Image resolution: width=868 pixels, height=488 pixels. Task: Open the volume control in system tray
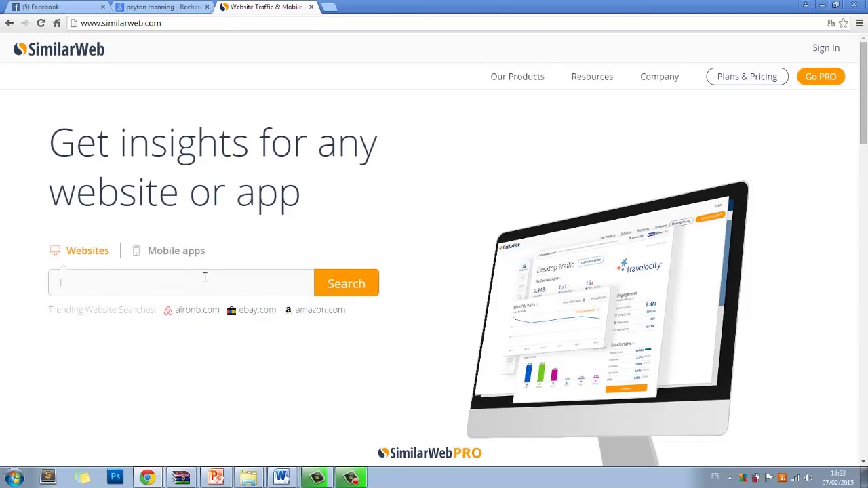pyautogui.click(x=808, y=478)
